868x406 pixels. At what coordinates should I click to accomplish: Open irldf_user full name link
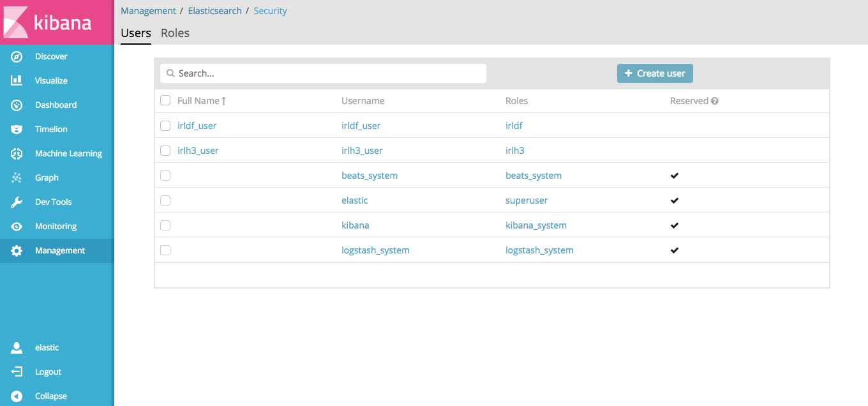[197, 126]
